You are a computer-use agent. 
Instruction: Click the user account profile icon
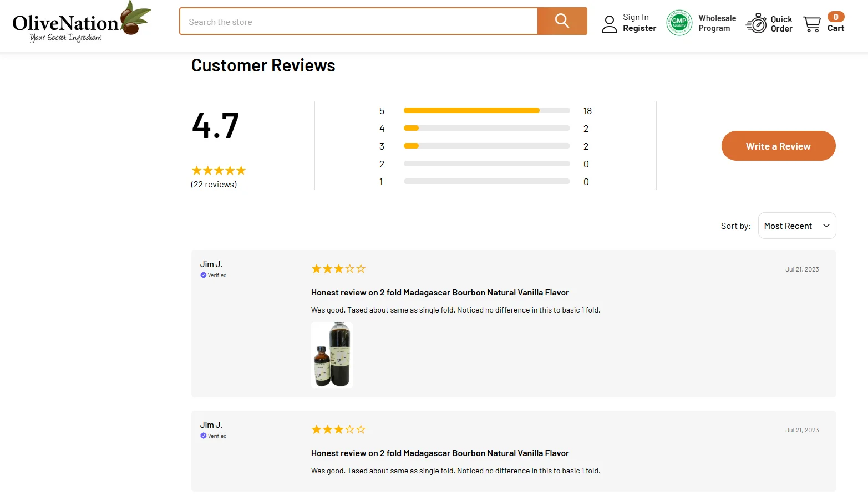click(609, 23)
